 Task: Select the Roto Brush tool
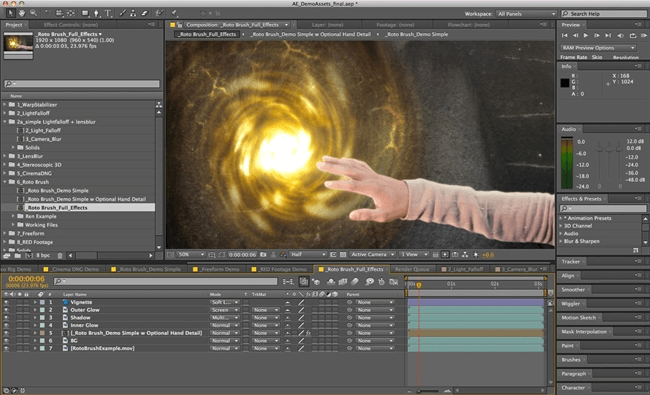coord(160,13)
